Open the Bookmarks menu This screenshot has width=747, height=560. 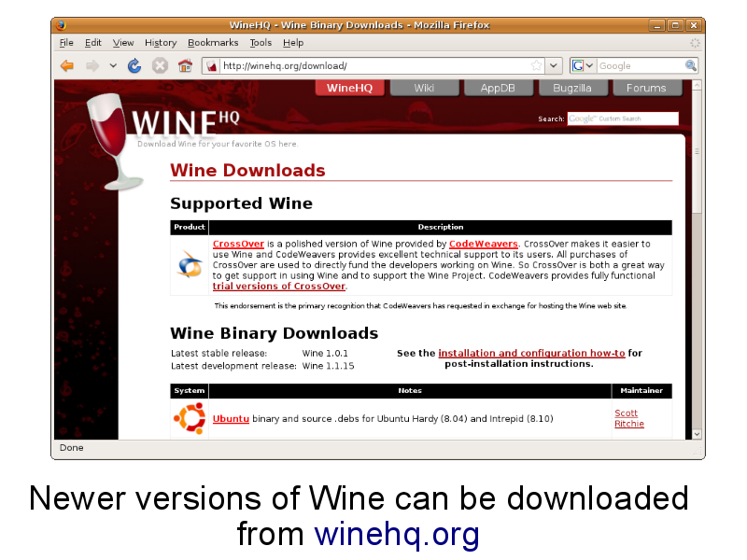tap(213, 43)
